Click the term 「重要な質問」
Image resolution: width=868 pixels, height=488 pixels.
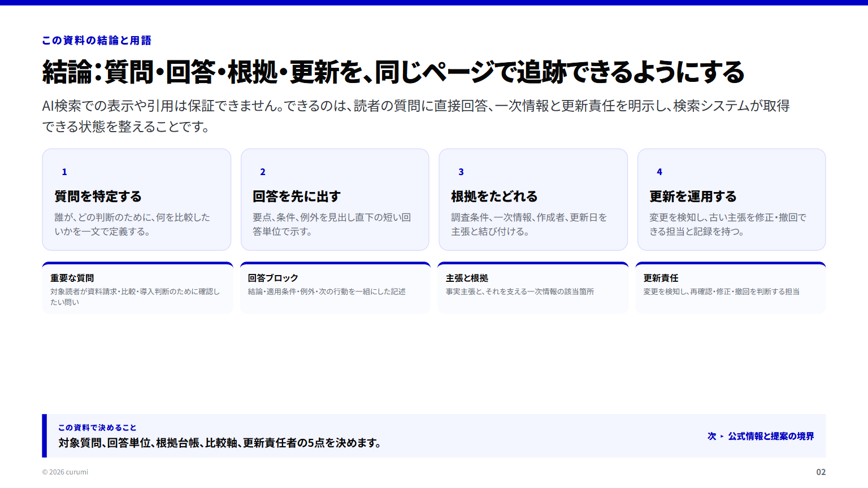(x=72, y=278)
